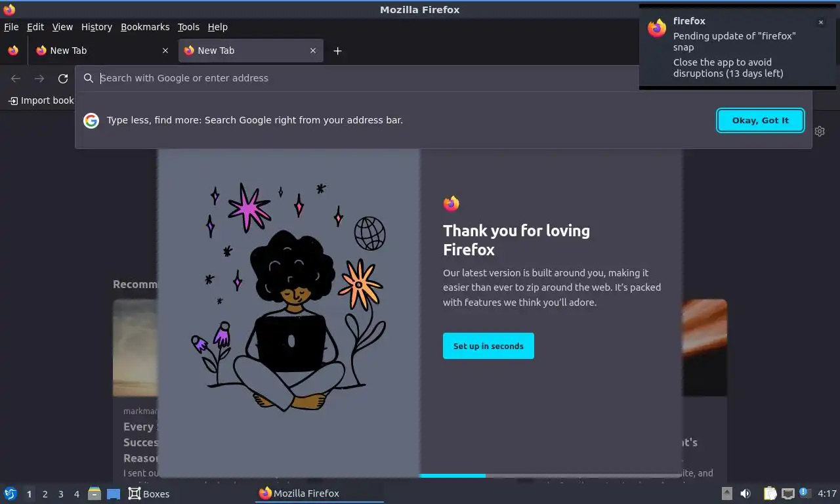Click Import bookmarks in the bookmarks toolbar
Image resolution: width=840 pixels, height=504 pixels.
[x=41, y=100]
